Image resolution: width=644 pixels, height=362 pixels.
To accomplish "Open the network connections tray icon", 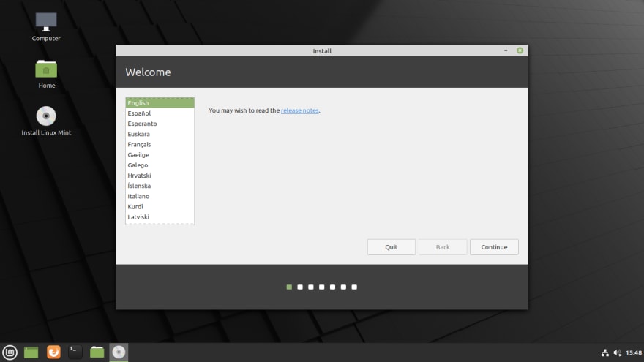I will [605, 352].
